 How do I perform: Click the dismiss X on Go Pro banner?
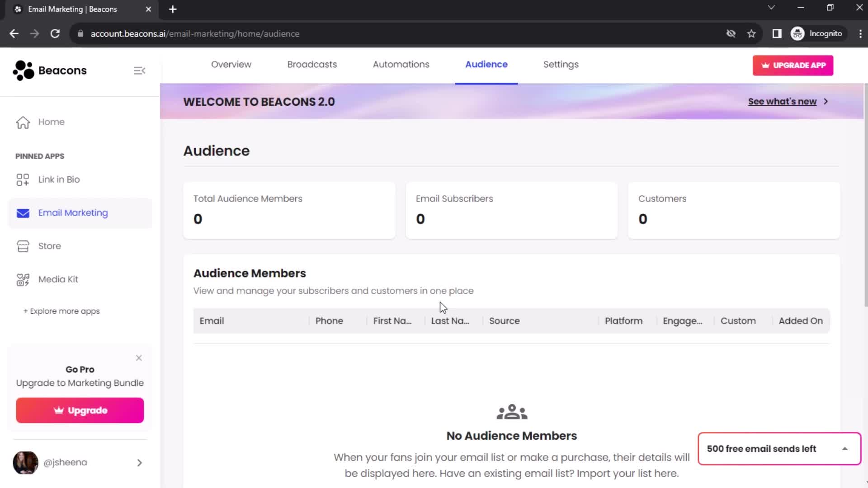(138, 357)
